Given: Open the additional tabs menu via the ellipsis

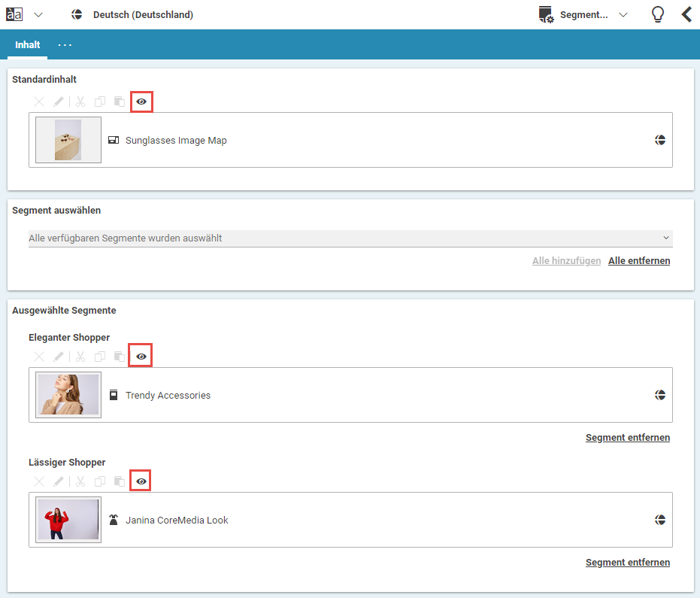Looking at the screenshot, I should point(65,45).
